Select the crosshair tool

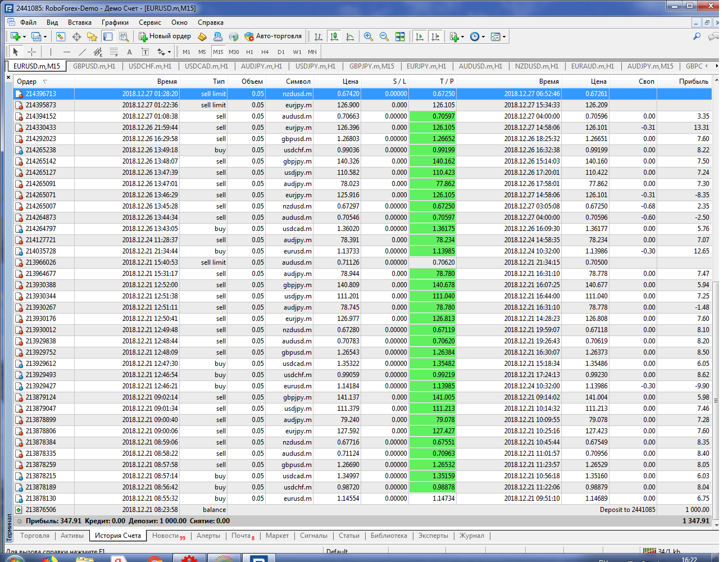(x=32, y=52)
